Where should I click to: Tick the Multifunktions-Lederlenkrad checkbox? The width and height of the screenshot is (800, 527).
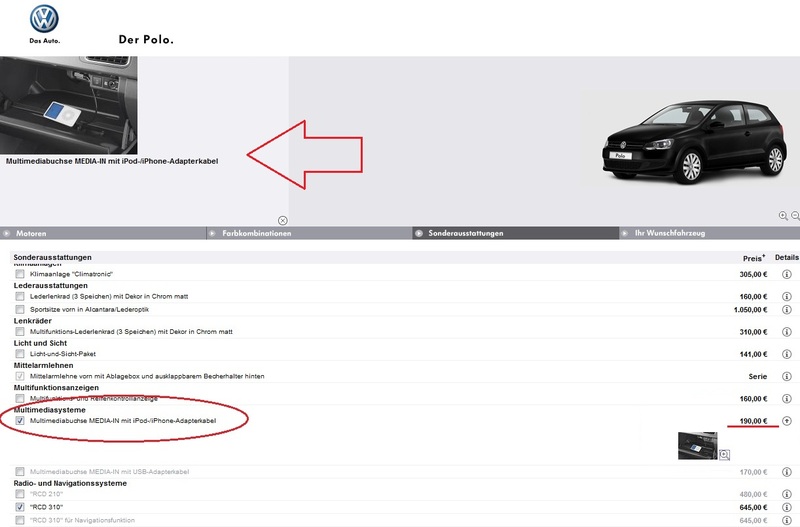[20, 332]
